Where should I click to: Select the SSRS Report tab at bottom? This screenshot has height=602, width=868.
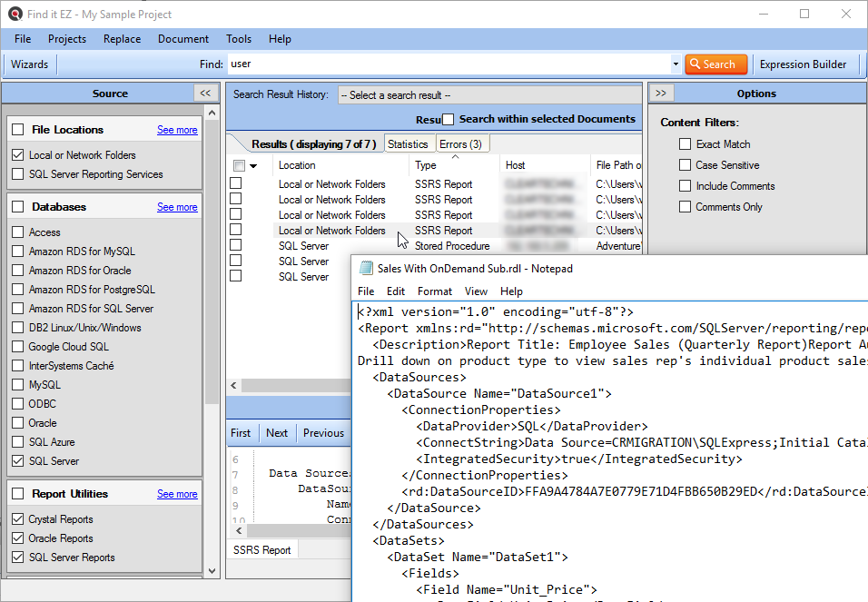point(261,550)
